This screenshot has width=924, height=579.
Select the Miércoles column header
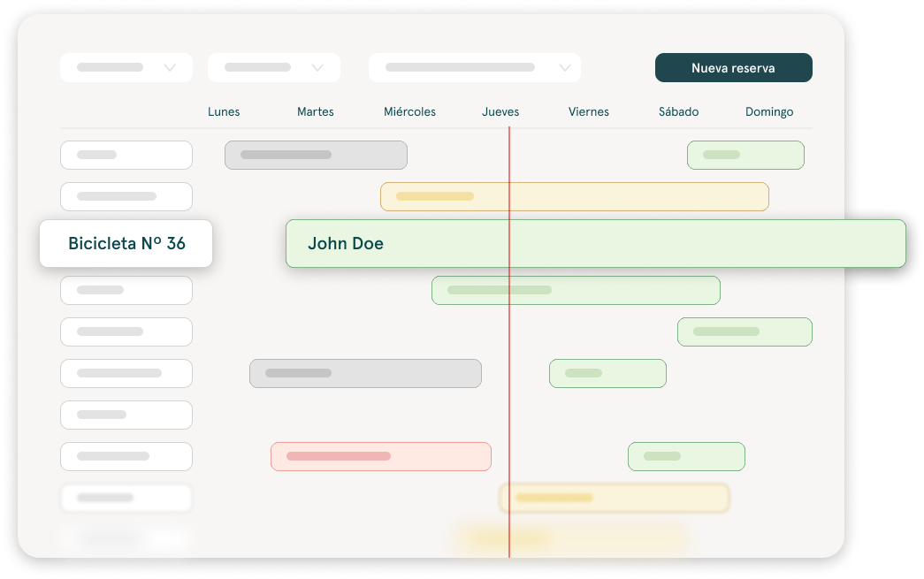(x=409, y=112)
